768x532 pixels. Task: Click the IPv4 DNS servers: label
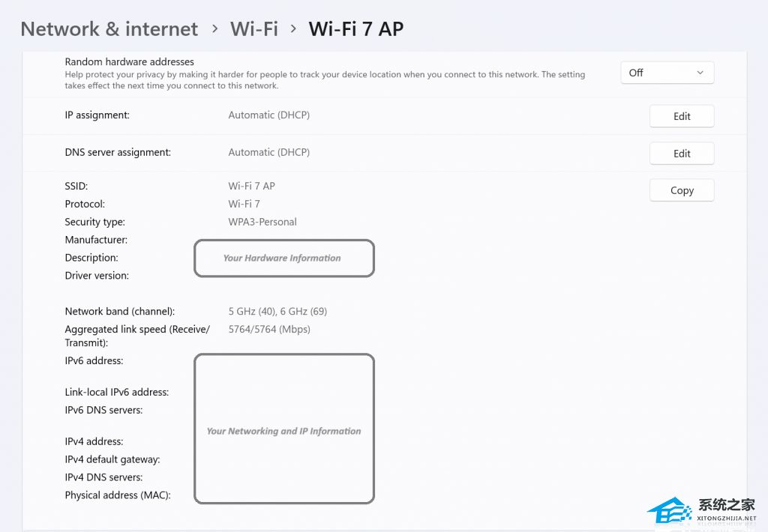103,477
